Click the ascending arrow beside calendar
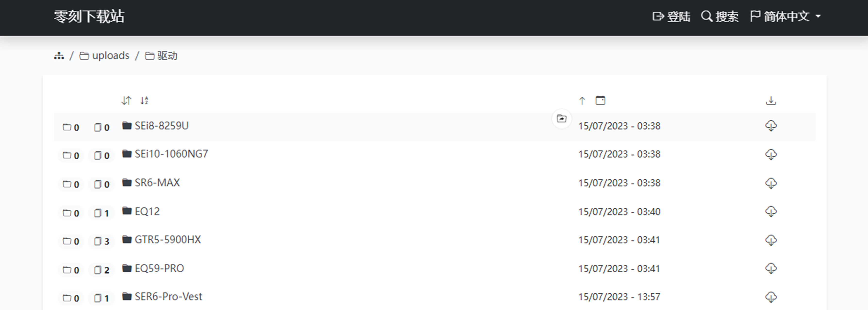 click(582, 101)
